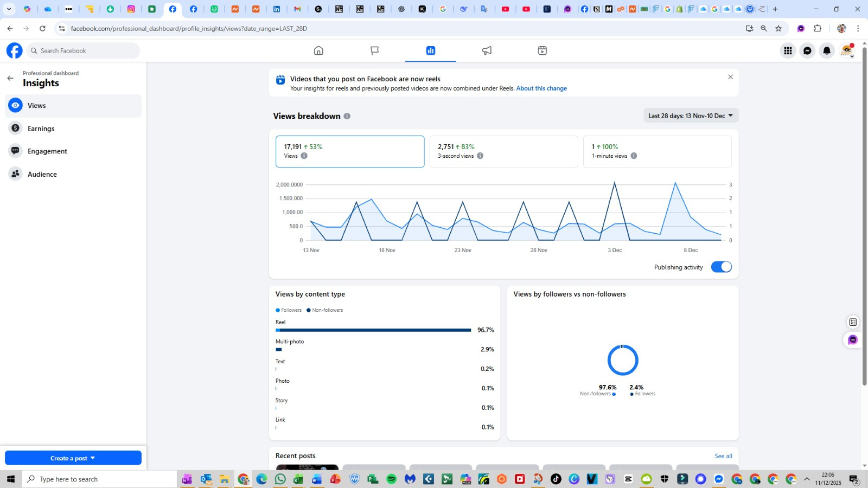Open Earnings in Insights sidebar
Image resolution: width=868 pixels, height=488 pixels.
pos(41,129)
